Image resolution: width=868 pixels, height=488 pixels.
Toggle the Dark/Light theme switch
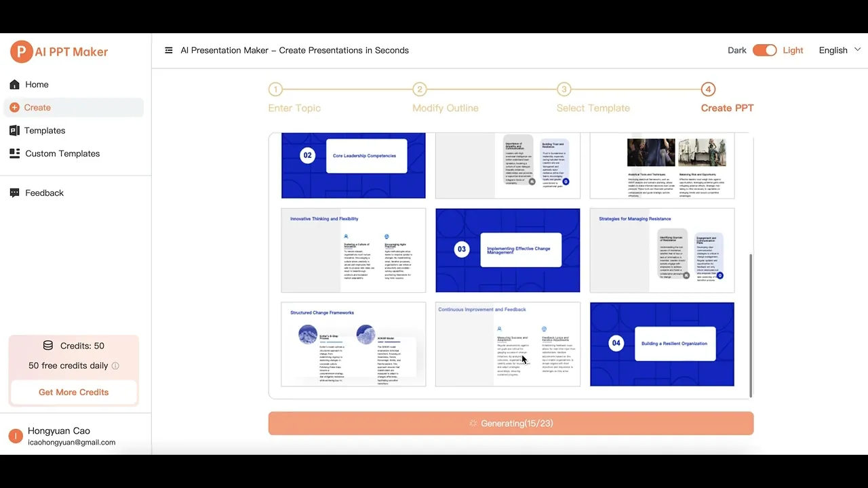click(765, 50)
